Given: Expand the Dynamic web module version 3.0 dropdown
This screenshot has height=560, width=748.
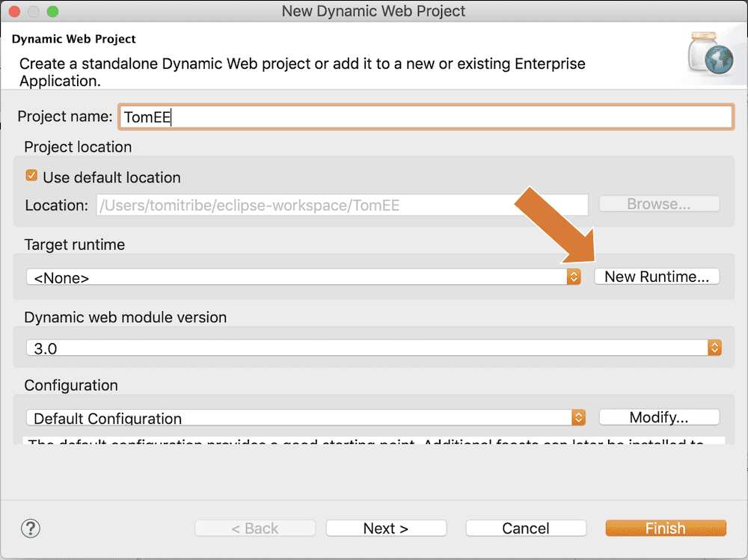Looking at the screenshot, I should (373, 347).
